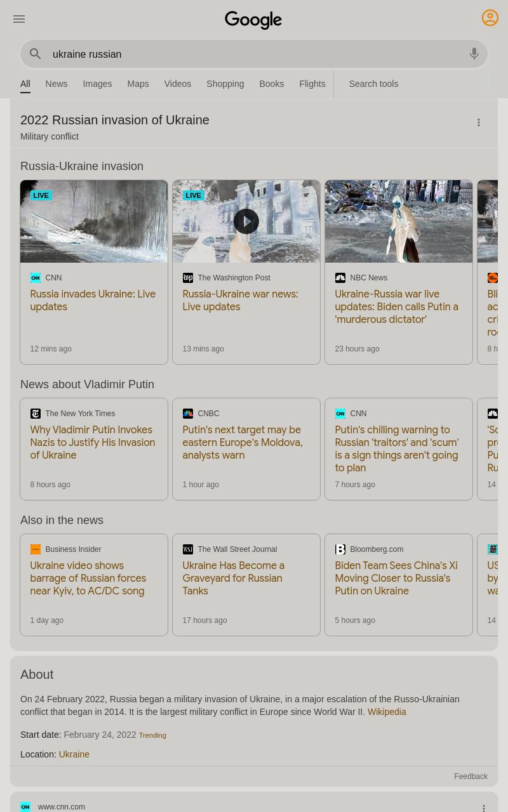Click the Feedback link
Screen dimensions: 508x812
click(x=471, y=776)
